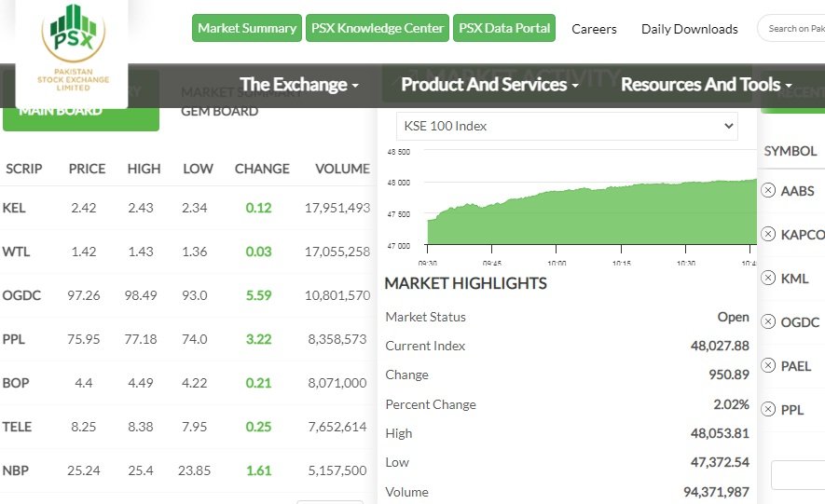Switch to the Main Board tab
Screen dimensions: 825x504
tap(80, 112)
